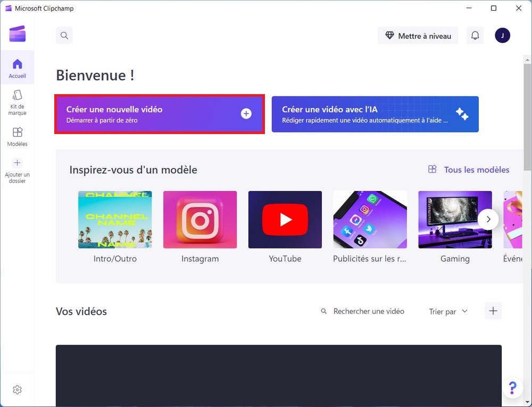Click Ajouter un dossier in sidebar

(18, 171)
